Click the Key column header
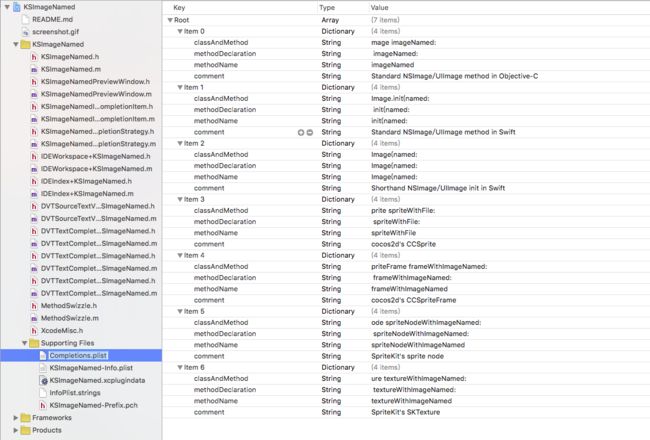650x440 pixels. pos(179,7)
